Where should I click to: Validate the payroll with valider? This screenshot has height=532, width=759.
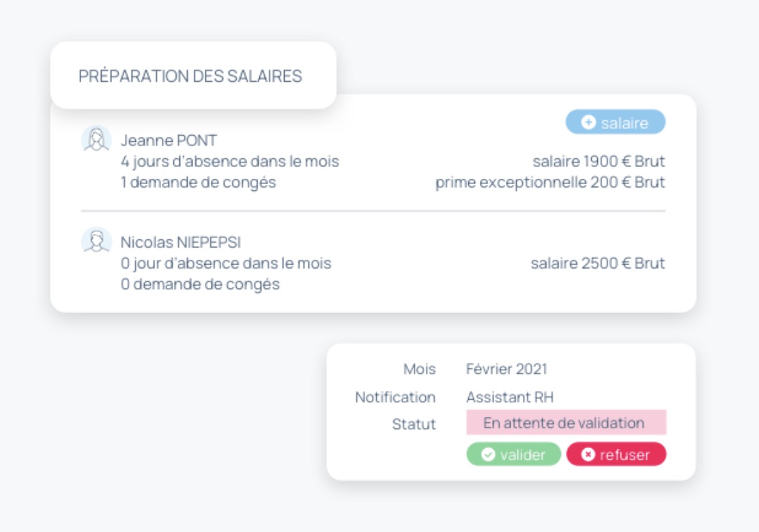(513, 455)
